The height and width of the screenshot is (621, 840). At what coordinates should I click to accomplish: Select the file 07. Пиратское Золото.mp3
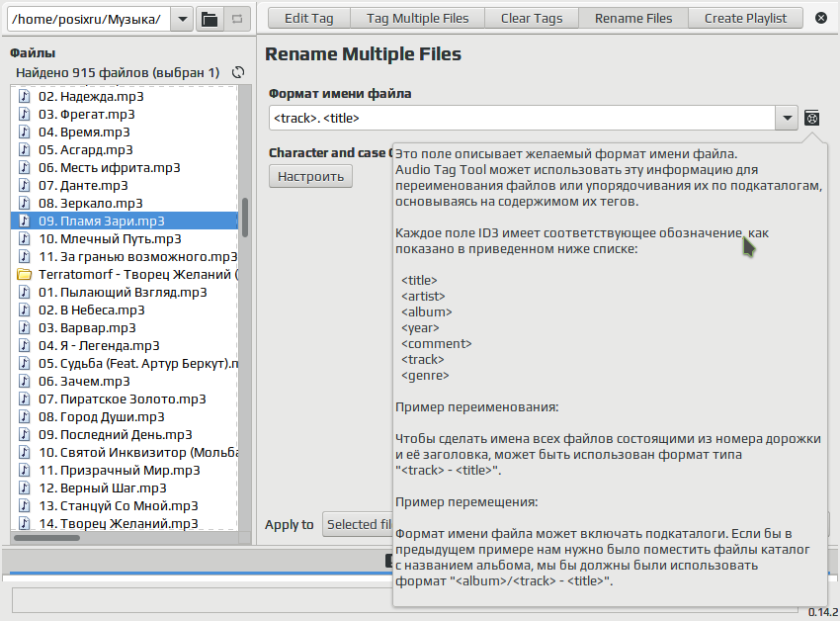125,399
